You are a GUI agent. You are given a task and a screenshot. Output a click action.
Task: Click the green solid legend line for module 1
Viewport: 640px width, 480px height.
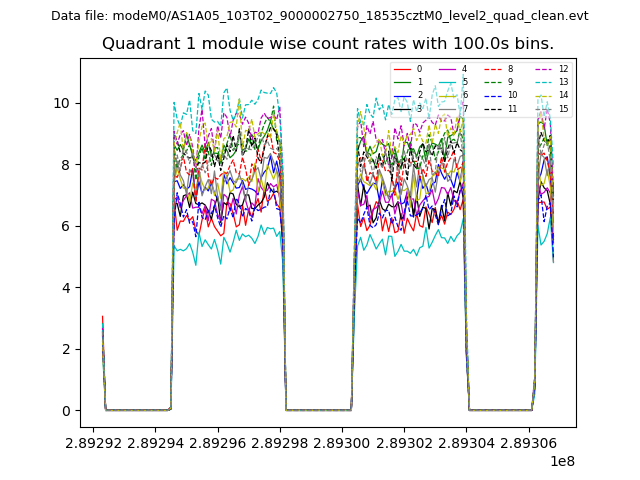pyautogui.click(x=402, y=82)
